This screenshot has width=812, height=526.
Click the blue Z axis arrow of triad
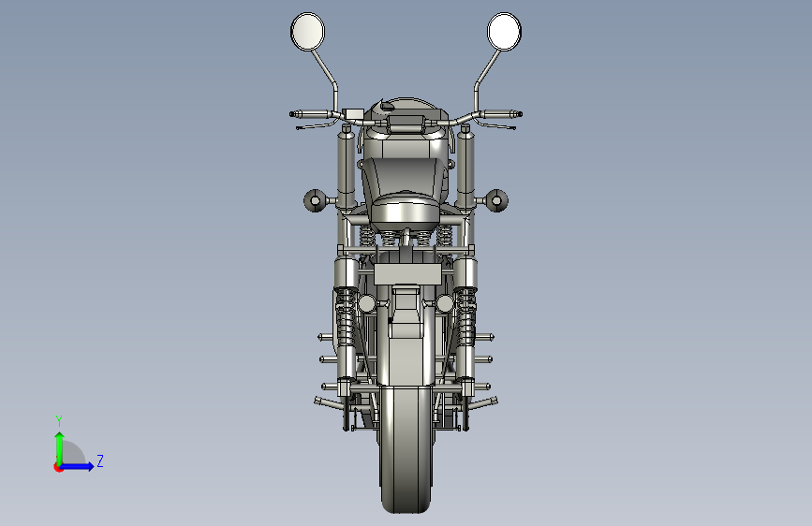(78, 466)
